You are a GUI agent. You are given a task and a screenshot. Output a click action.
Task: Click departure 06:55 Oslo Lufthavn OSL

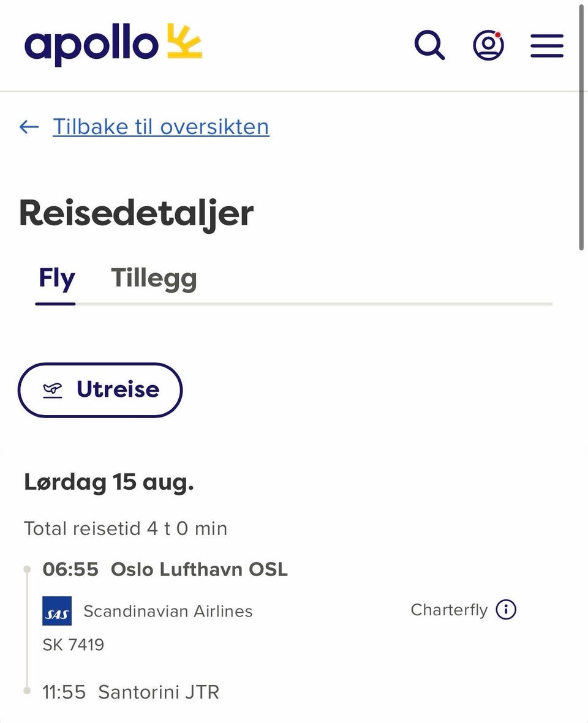(165, 569)
